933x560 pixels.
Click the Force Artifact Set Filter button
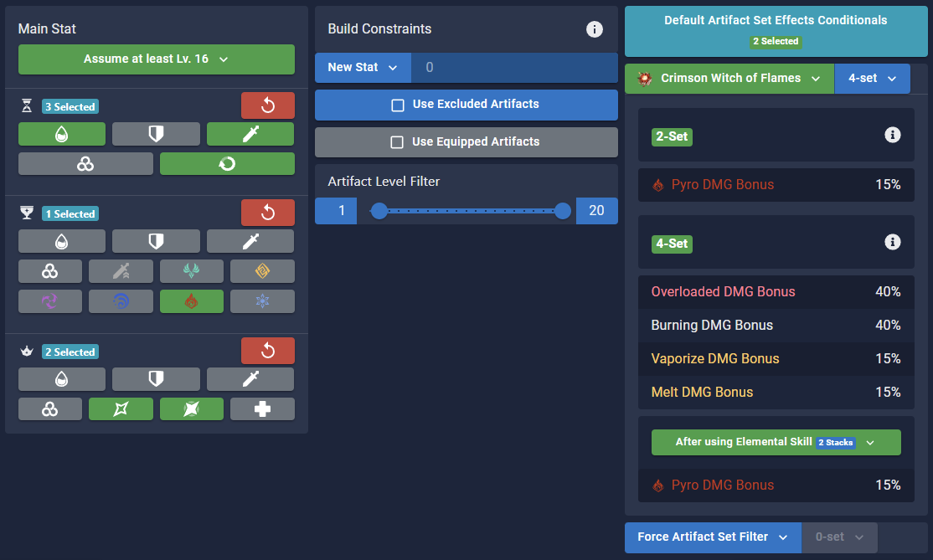click(x=712, y=537)
